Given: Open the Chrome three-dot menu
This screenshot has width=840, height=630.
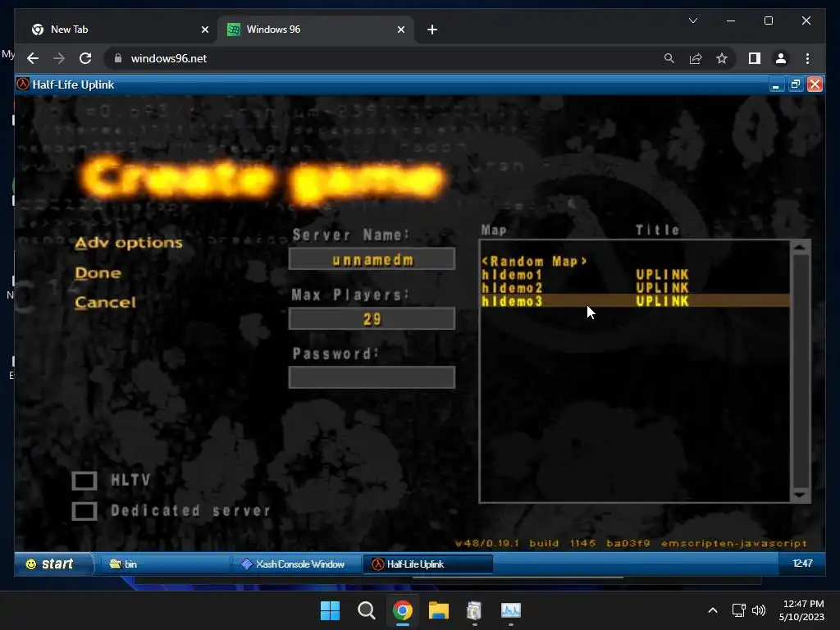Looking at the screenshot, I should [807, 58].
